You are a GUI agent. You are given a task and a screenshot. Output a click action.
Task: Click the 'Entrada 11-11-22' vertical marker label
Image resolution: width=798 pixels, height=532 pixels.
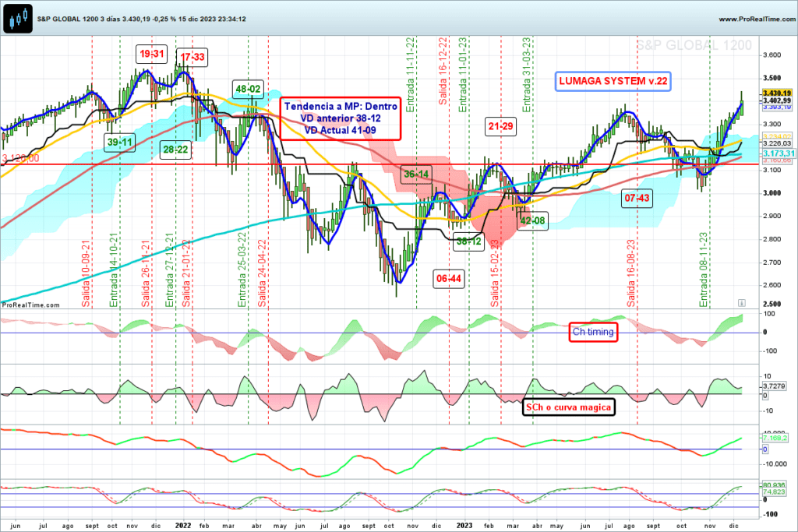point(411,75)
